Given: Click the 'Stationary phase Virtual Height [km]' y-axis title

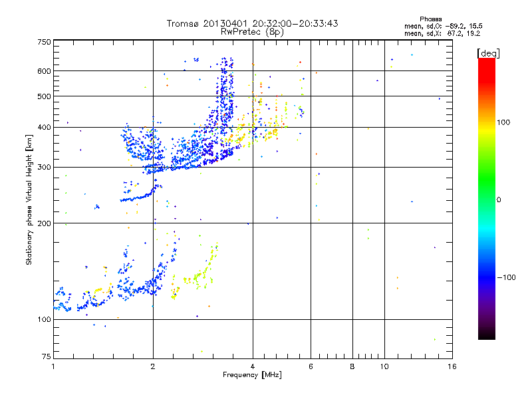Looking at the screenshot, I should click(x=29, y=199).
